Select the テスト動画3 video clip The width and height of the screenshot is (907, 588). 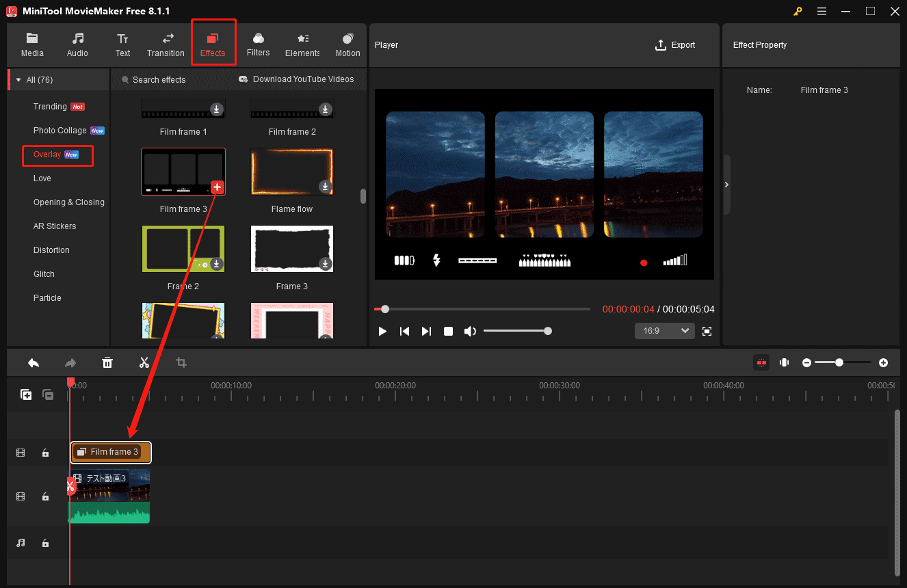[x=109, y=496]
